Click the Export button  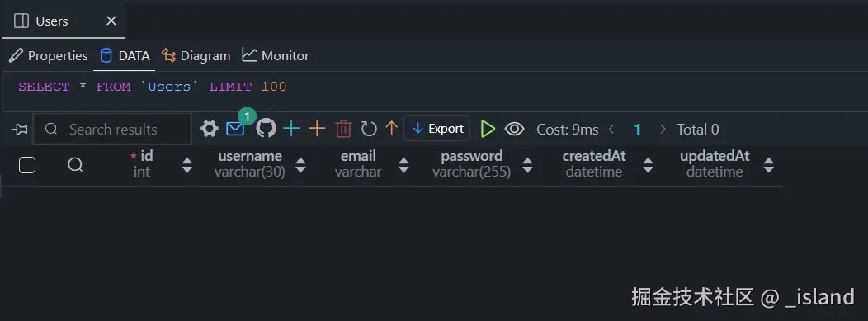coord(437,129)
